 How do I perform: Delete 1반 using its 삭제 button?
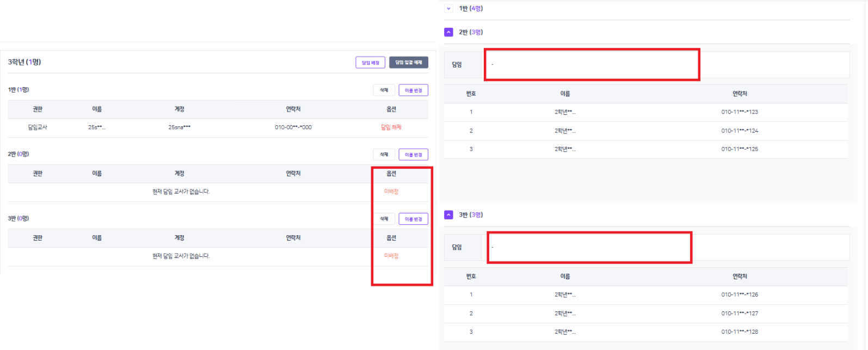coord(384,90)
